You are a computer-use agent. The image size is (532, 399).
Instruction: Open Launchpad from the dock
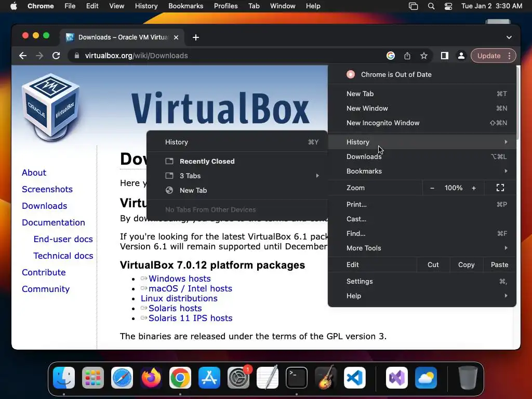[x=93, y=378]
